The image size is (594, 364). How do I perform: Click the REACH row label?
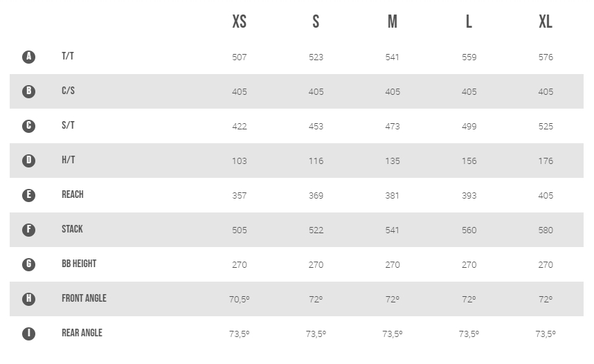tap(73, 194)
